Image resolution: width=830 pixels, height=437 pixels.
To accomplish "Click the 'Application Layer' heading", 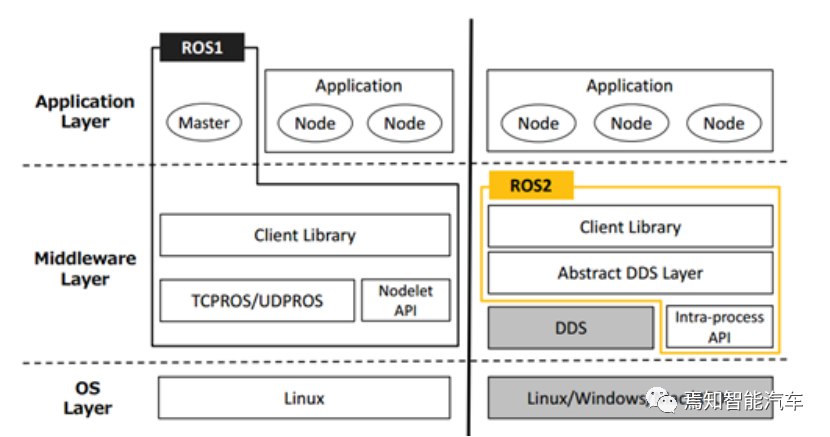I will click(85, 111).
